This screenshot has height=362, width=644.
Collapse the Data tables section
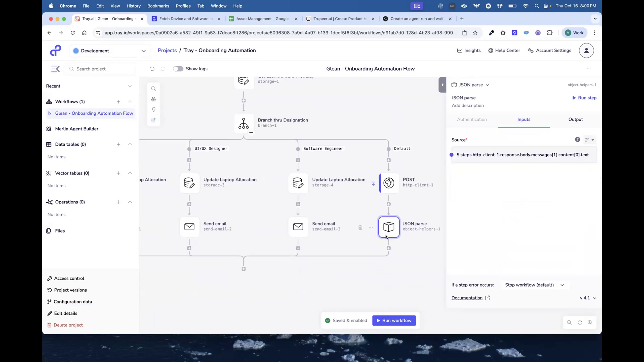point(130,144)
